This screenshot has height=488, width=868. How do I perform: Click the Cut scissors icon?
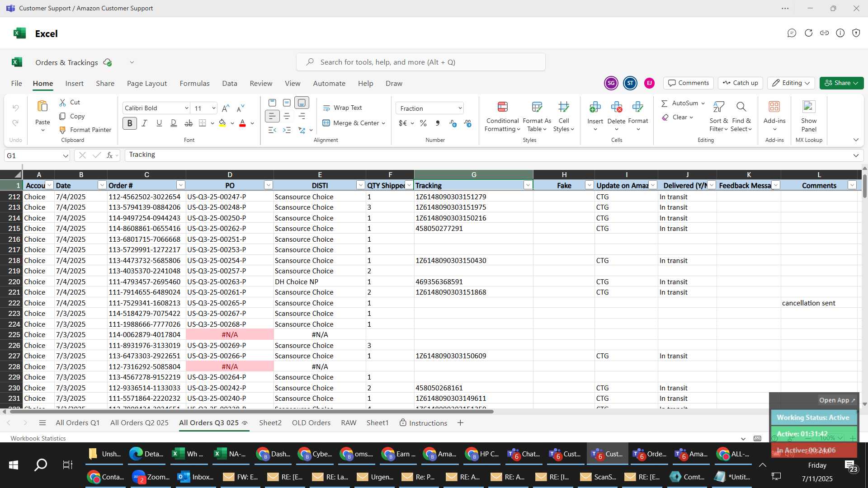[62, 103]
